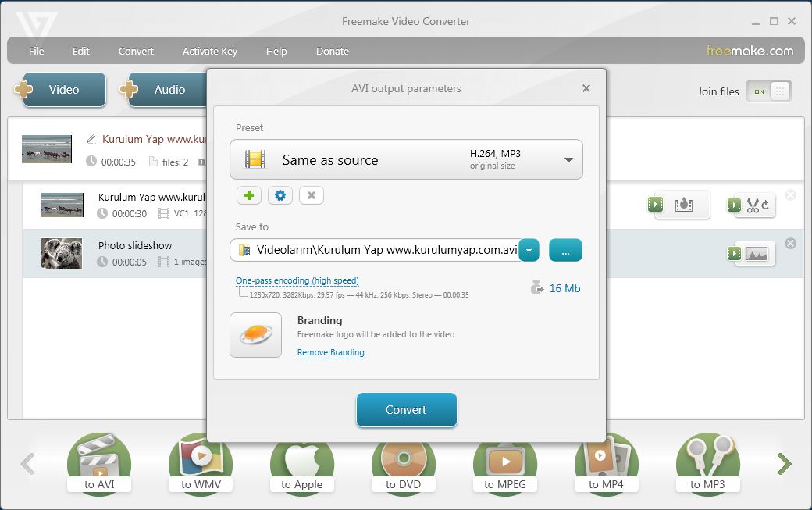Show more output formats with right arrow
Viewport: 812px width, 510px height.
coord(785,464)
